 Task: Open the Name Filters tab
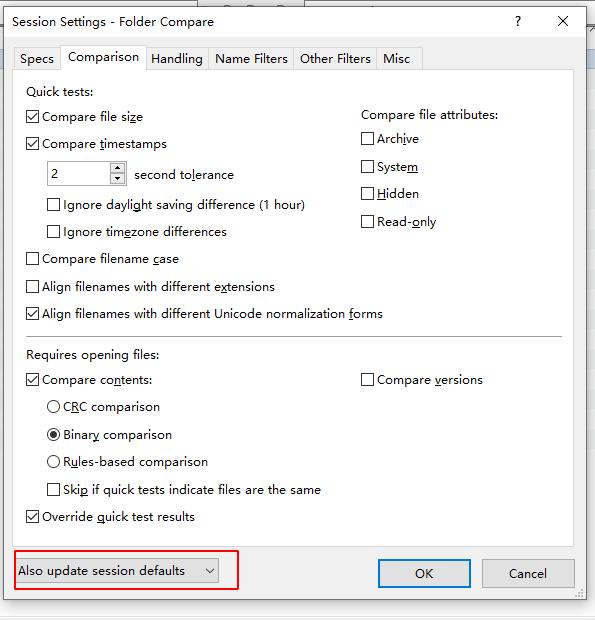251,59
